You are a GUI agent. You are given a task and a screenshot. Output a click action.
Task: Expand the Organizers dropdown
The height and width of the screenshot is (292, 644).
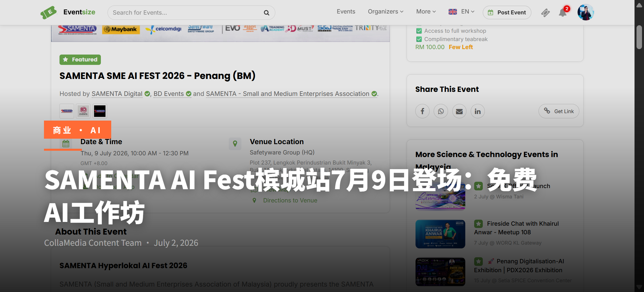(x=386, y=11)
